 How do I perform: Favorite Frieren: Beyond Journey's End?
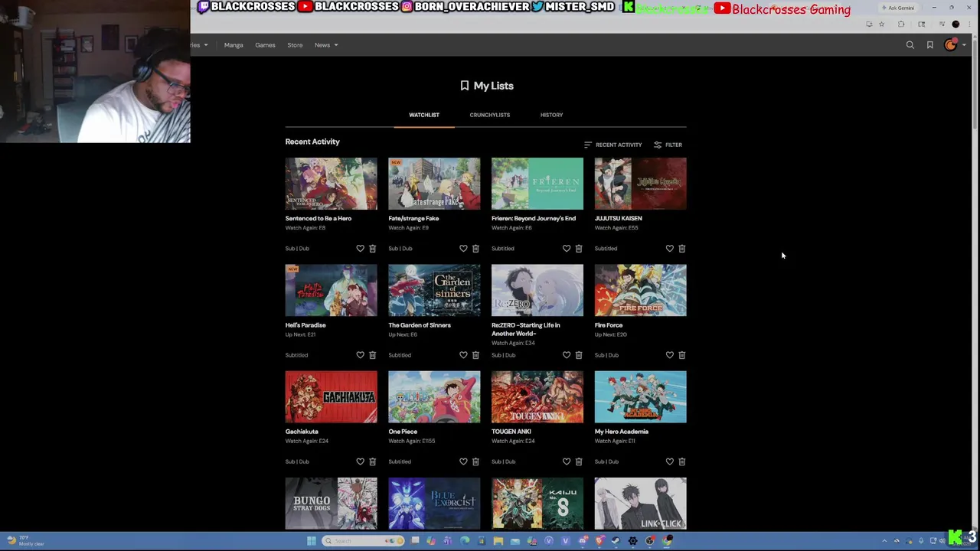[x=567, y=249]
